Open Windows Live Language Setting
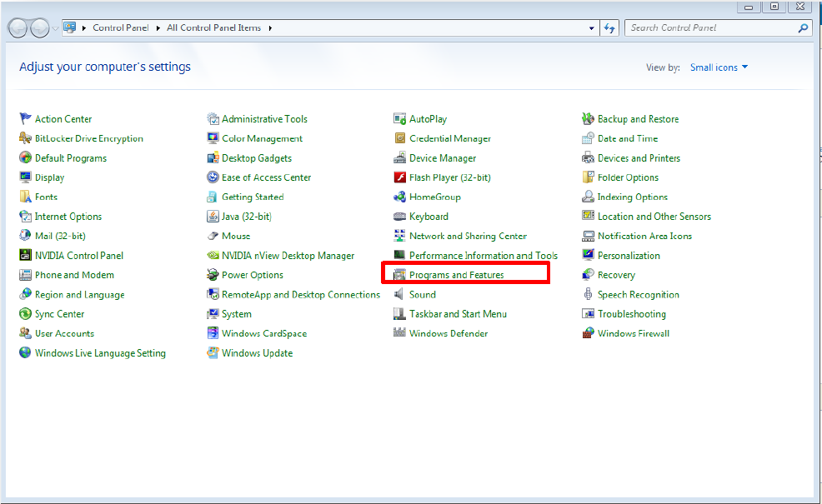The height and width of the screenshot is (504, 822). [100, 353]
